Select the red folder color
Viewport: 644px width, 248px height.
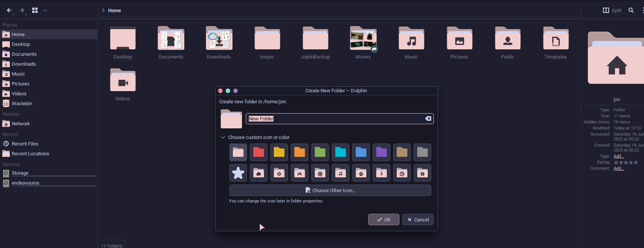pyautogui.click(x=259, y=153)
